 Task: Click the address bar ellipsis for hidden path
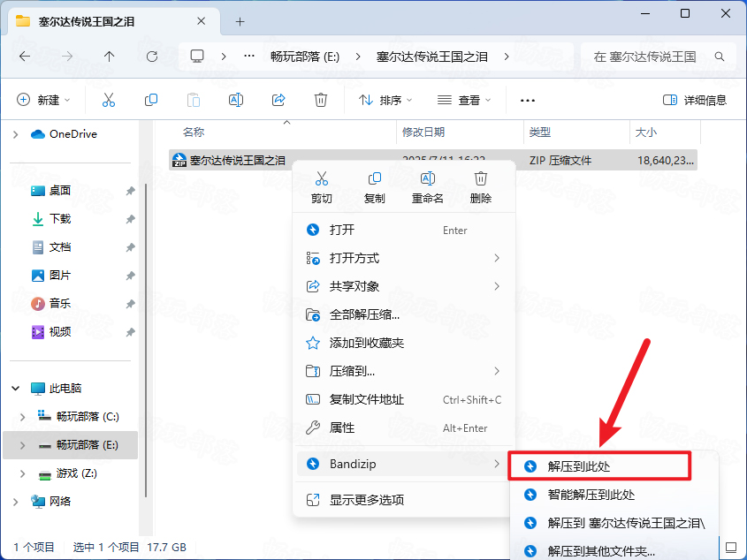coord(249,57)
